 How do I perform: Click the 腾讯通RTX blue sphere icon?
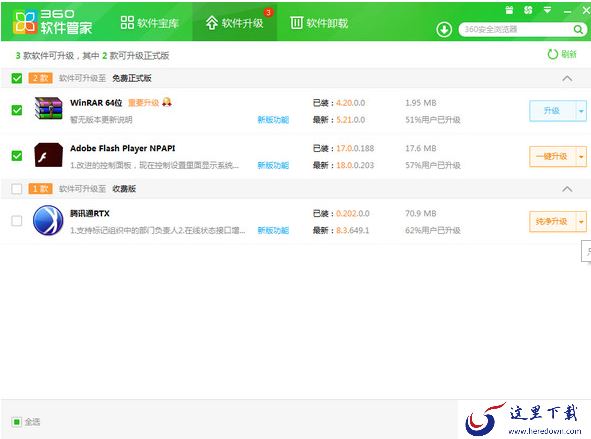tap(48, 220)
